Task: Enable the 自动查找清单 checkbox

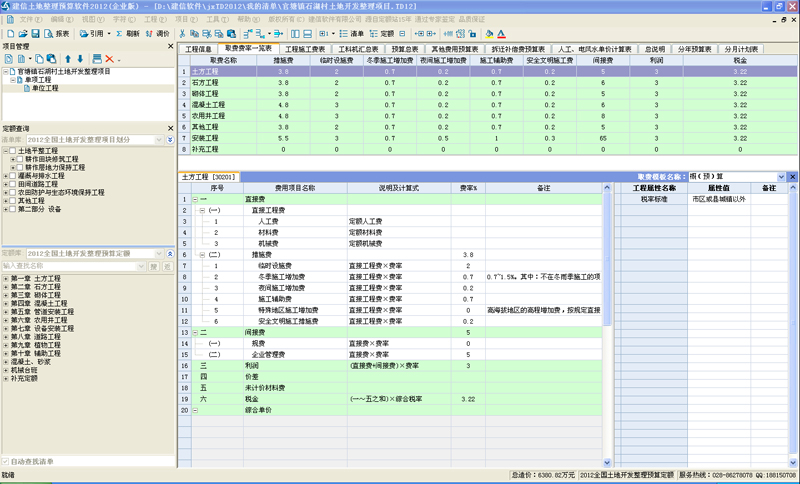Action: (7, 461)
